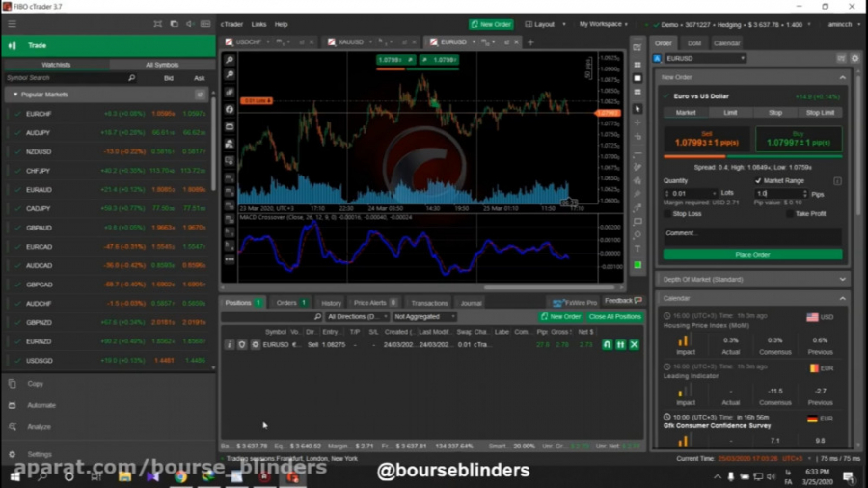
Task: Switch to the History tab
Action: (x=331, y=303)
